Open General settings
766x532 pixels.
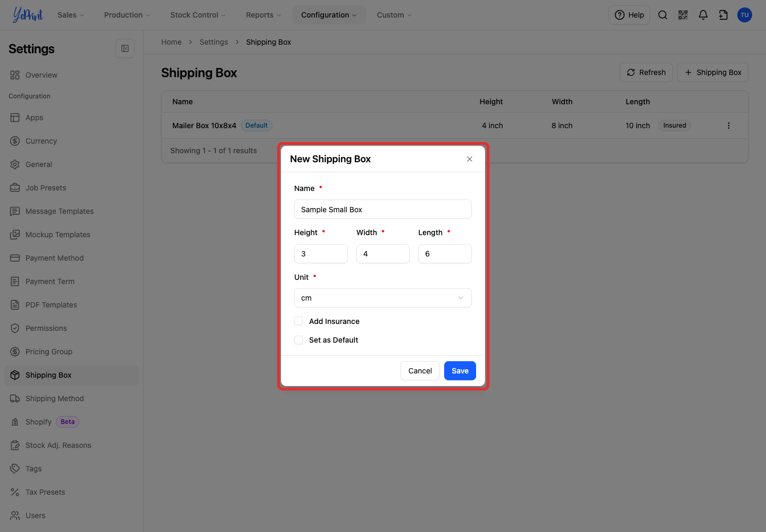click(71, 164)
